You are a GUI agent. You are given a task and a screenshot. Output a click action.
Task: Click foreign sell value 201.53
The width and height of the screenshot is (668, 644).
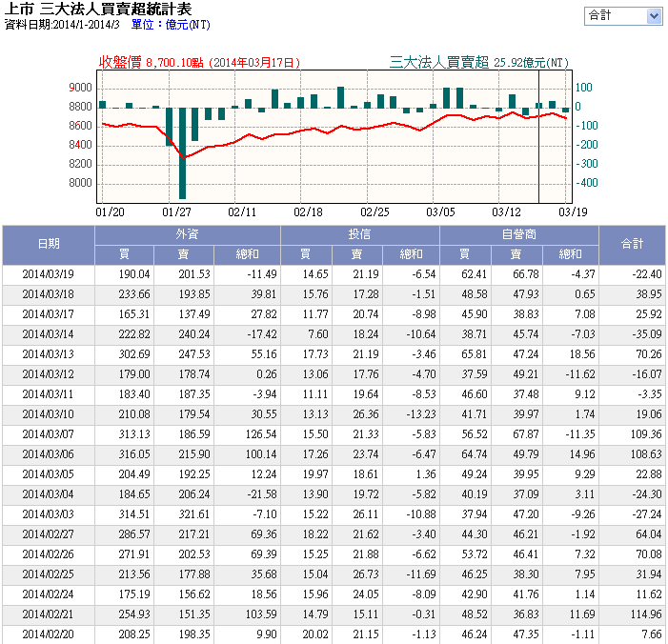tap(194, 274)
